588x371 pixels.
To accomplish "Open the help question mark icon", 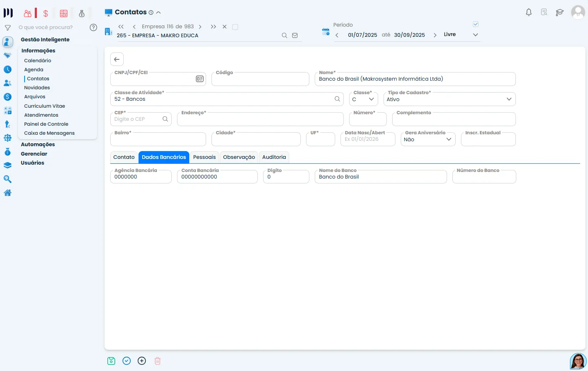I will (x=93, y=27).
